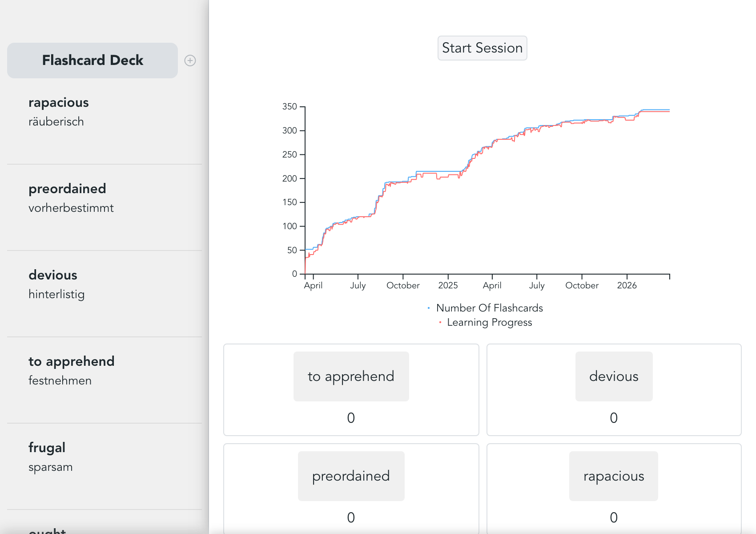Flip the "devious" flashcard

614,376
